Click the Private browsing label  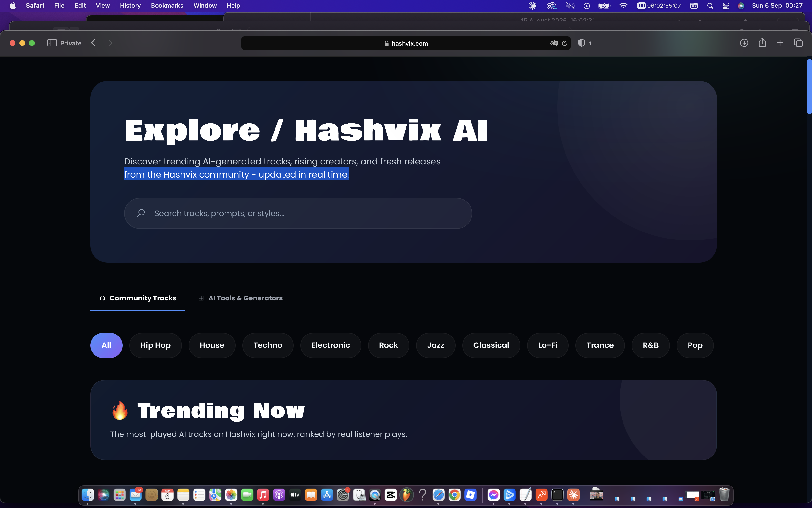pos(71,43)
